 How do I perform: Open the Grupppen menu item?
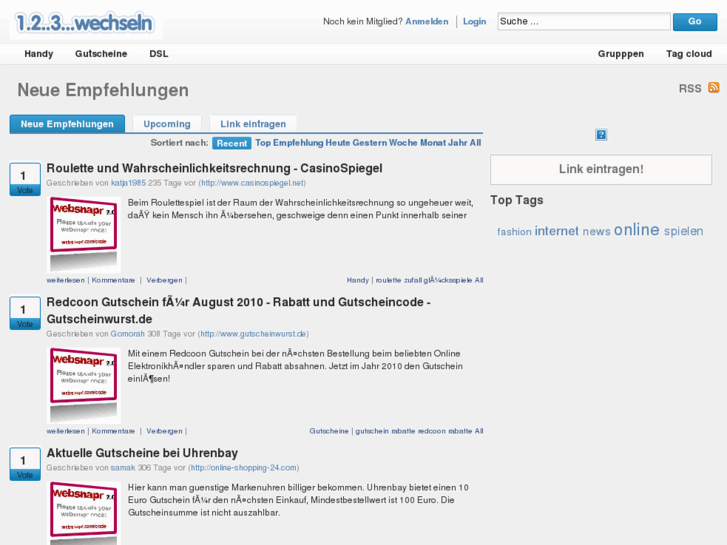point(621,54)
